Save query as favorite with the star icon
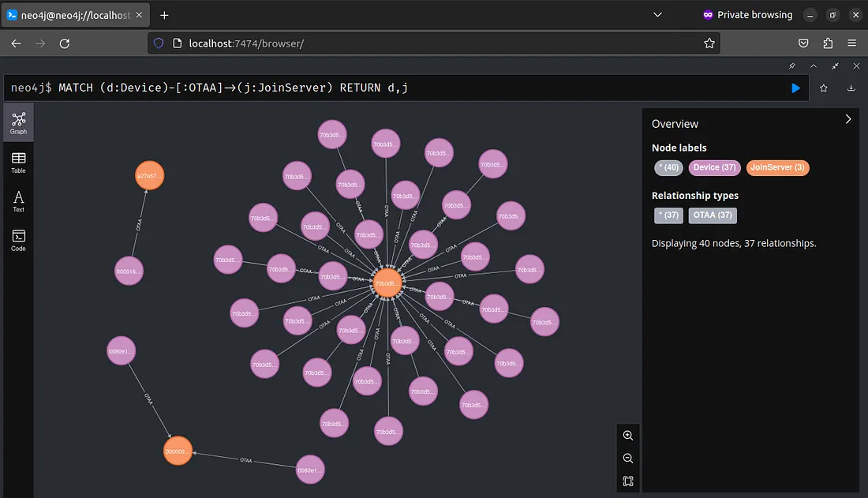Screen dimensions: 868x498 823,88
